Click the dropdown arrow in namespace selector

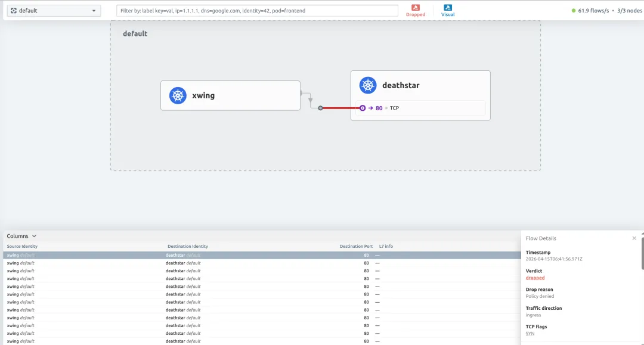[94, 11]
